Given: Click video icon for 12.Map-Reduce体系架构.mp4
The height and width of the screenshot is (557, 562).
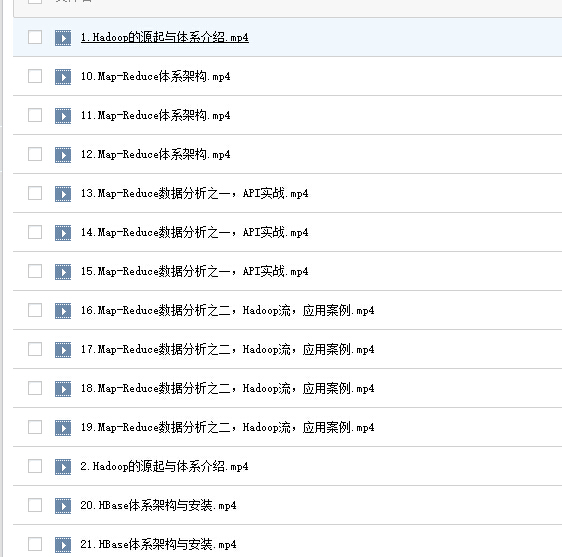Looking at the screenshot, I should click(63, 155).
